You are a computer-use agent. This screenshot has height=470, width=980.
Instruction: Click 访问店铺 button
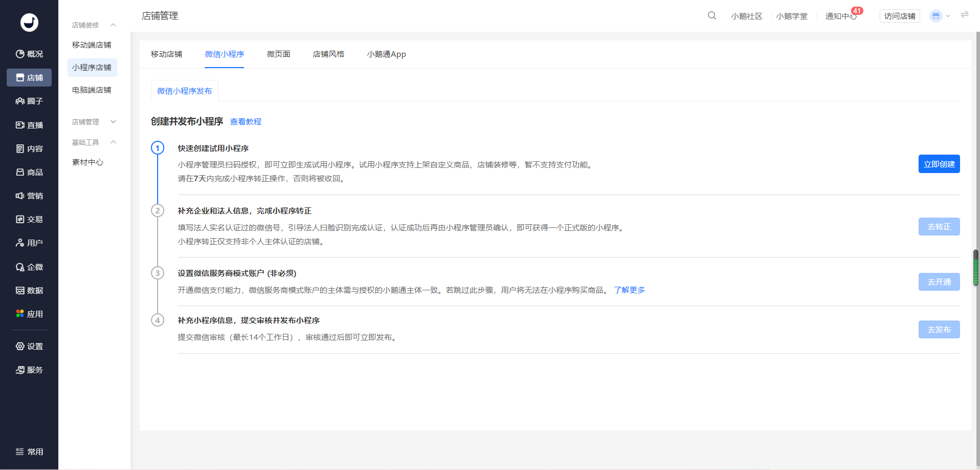[900, 16]
